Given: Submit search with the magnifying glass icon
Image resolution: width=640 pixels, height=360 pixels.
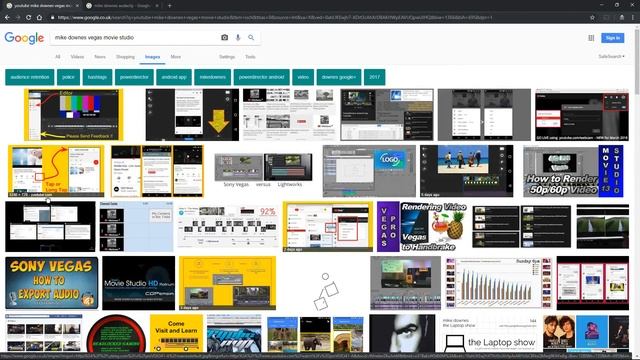Looking at the screenshot, I should point(251,38).
